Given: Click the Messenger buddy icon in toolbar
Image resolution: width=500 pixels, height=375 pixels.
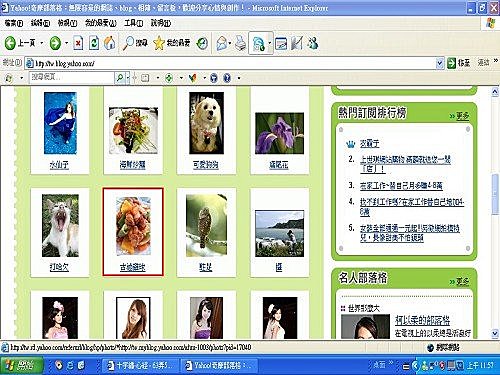Looking at the screenshot, I should click(x=313, y=43).
